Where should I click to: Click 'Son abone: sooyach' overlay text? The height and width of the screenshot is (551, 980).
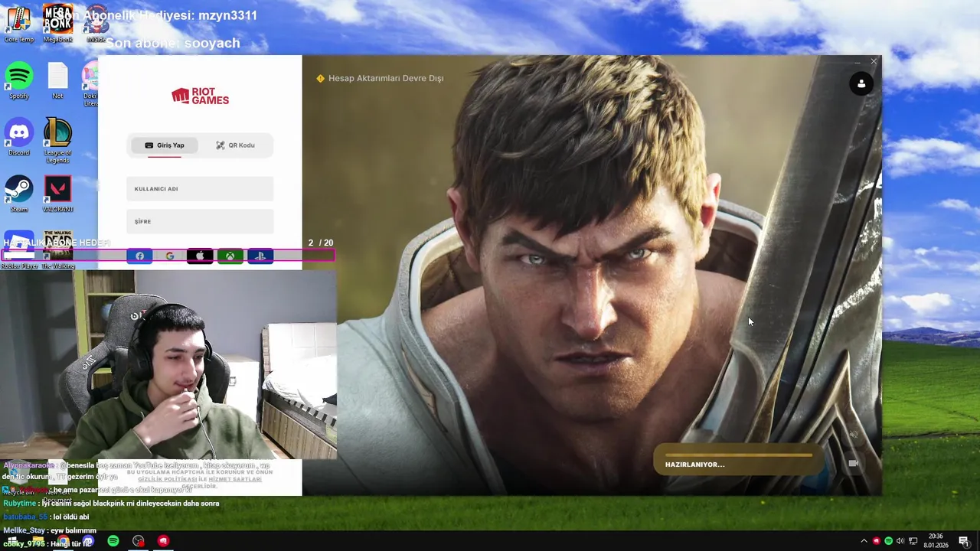pos(173,43)
